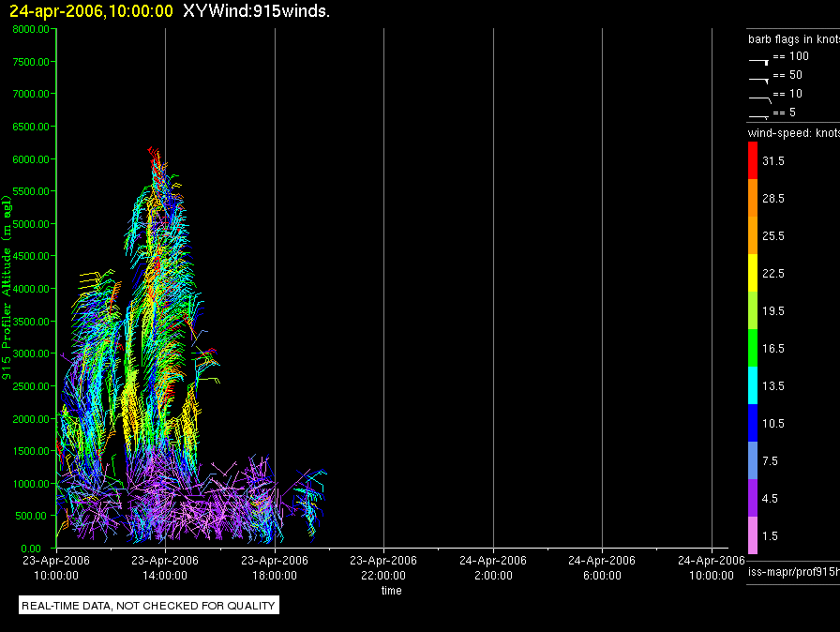Select the red 31.5 knots color swatch

(753, 160)
